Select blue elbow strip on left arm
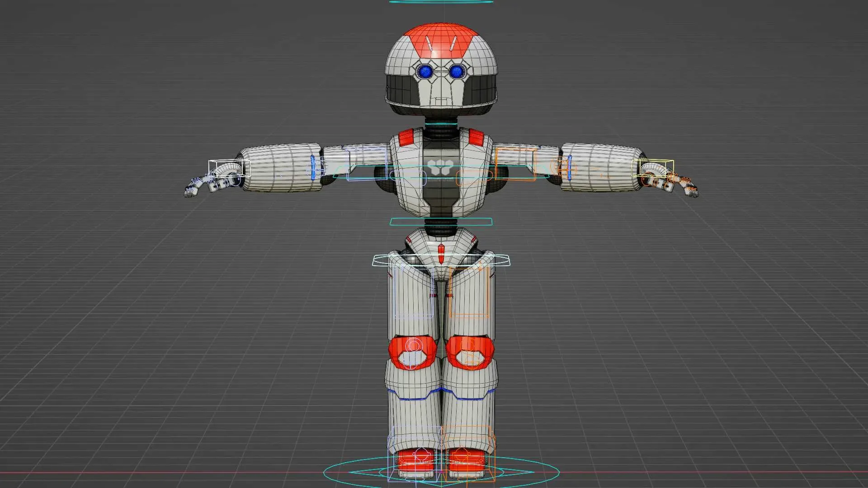868x488 pixels. 313,167
